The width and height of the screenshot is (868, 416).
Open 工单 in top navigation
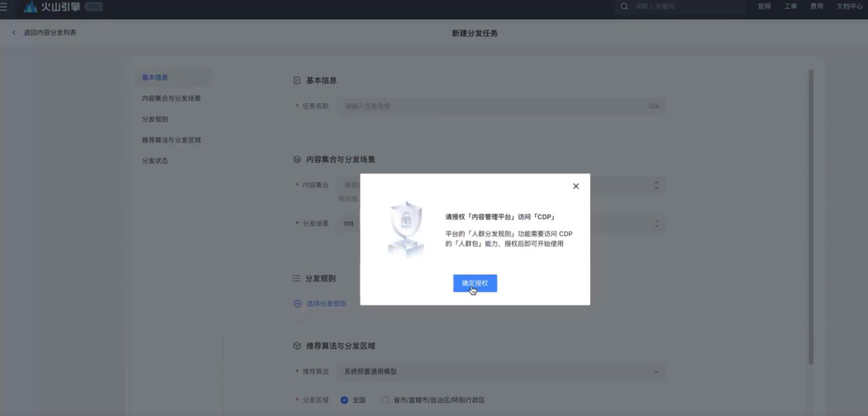(790, 6)
